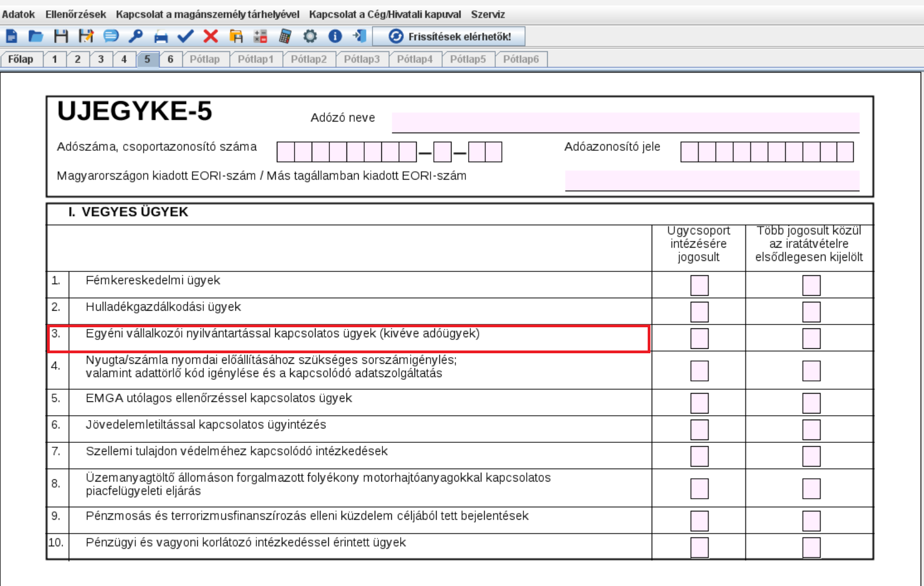
Task: Click the key icon in the toolbar
Action: pos(135,36)
